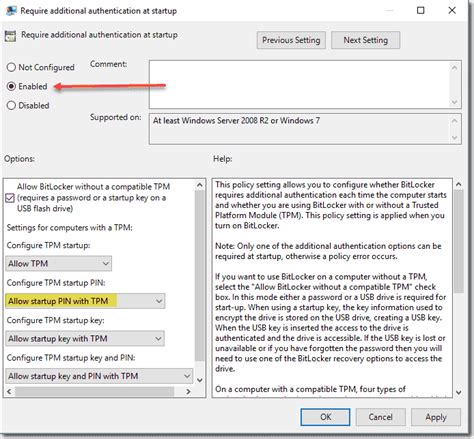The width and height of the screenshot is (474, 439).
Task: Click the policy icon in the title bar
Action: pos(11,11)
